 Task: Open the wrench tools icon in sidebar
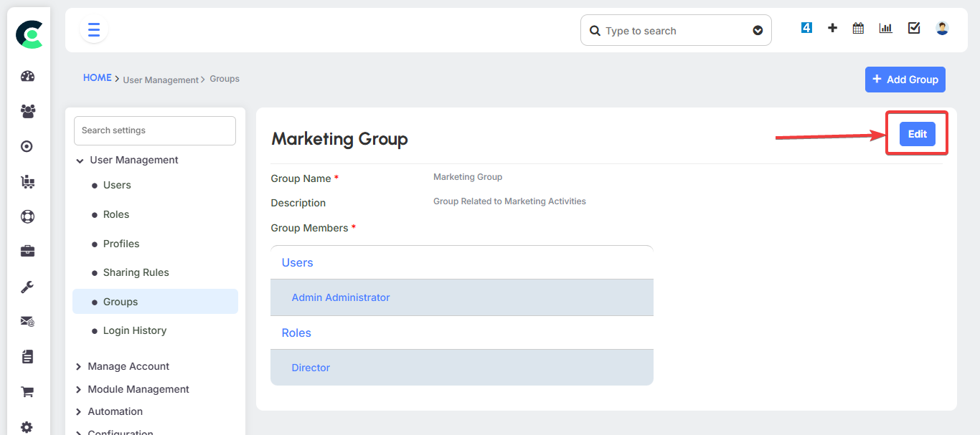point(27,287)
